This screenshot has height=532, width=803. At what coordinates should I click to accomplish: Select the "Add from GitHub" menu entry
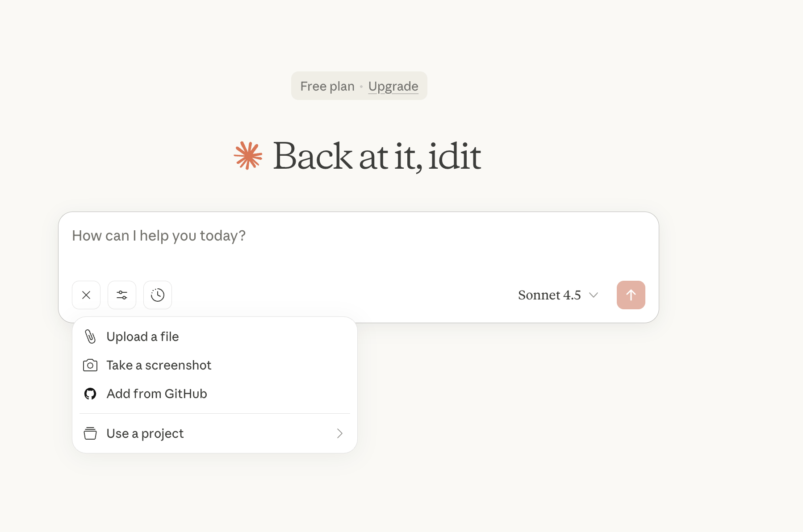pyautogui.click(x=157, y=394)
